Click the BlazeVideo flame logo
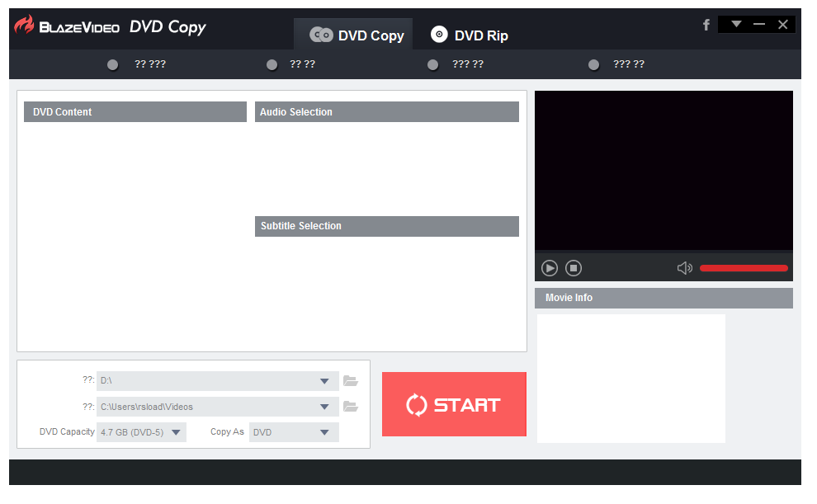Image resolution: width=817 pixels, height=504 pixels. [x=24, y=25]
